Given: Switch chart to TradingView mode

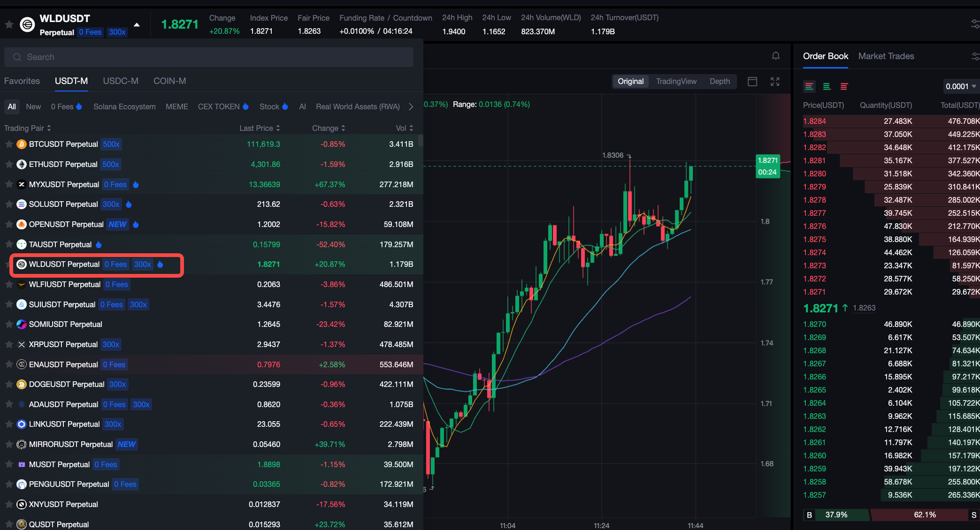Looking at the screenshot, I should click(x=676, y=82).
